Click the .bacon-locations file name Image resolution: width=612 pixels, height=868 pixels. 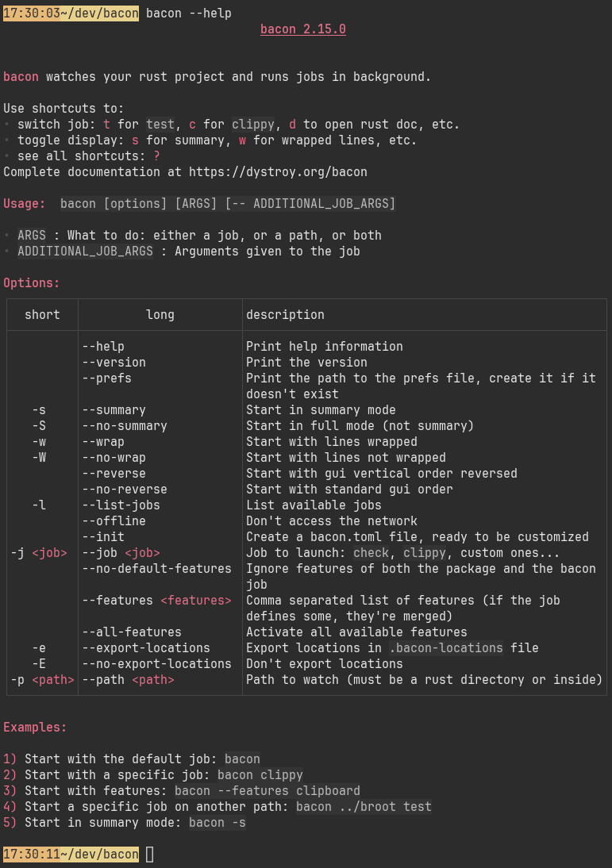446,648
